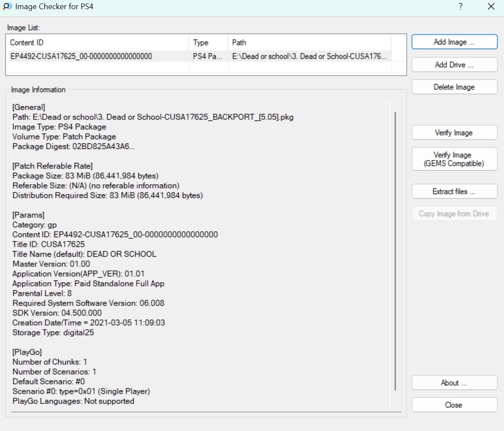Click the Path column header
The image size is (504, 431).
[309, 43]
